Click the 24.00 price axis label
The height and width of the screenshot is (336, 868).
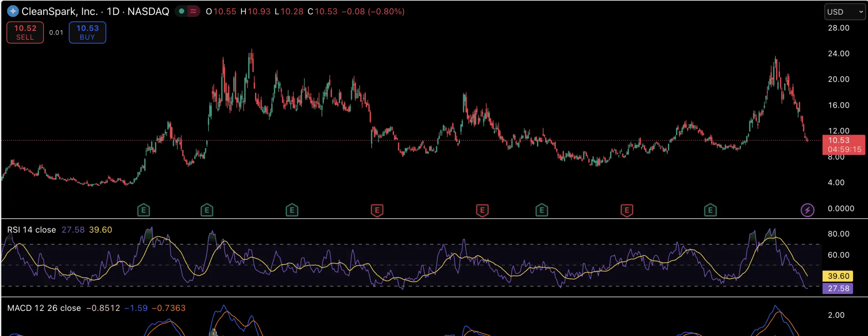click(839, 54)
